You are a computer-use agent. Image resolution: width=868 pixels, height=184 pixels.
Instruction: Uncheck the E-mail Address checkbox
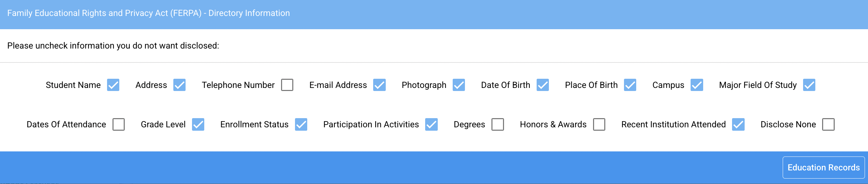click(x=379, y=85)
